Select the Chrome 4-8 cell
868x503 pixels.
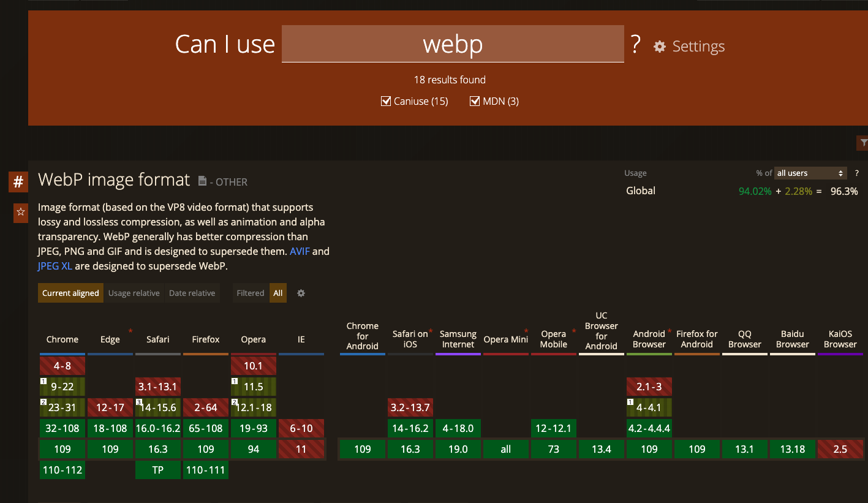(62, 366)
